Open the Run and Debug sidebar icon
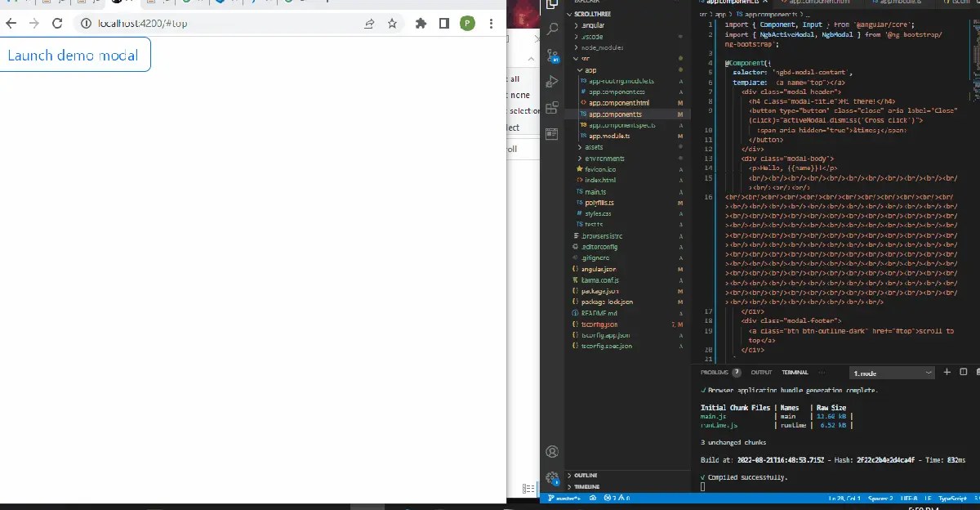Image resolution: width=980 pixels, height=510 pixels. pyautogui.click(x=552, y=81)
